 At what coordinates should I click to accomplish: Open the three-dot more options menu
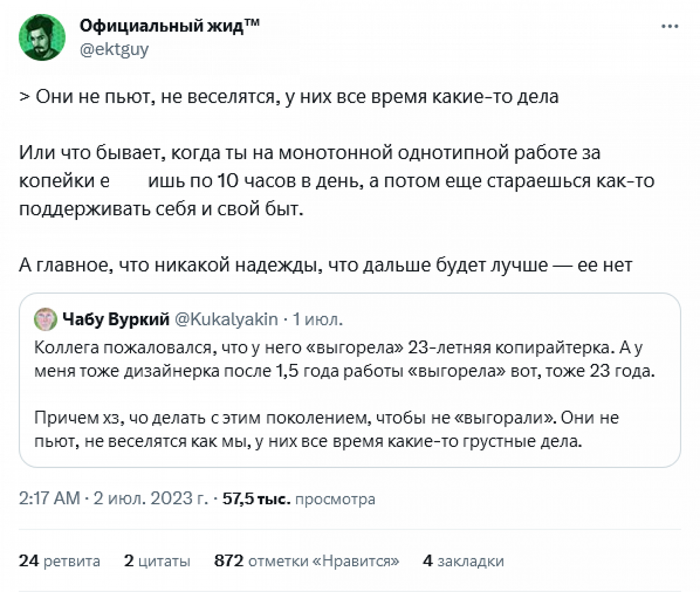click(x=670, y=27)
